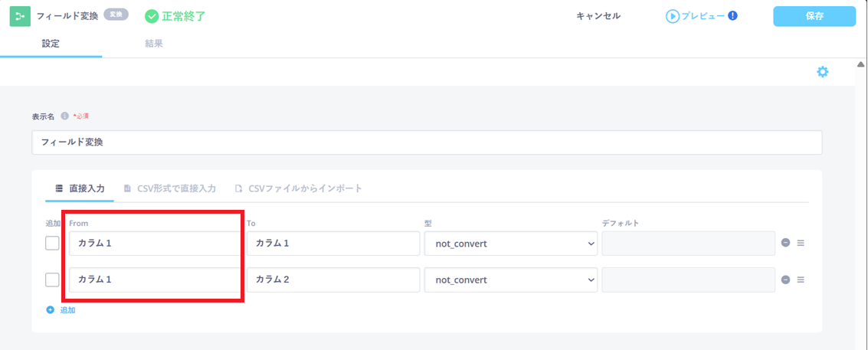Remove the first row with minus icon
868x350 pixels.
click(x=785, y=244)
